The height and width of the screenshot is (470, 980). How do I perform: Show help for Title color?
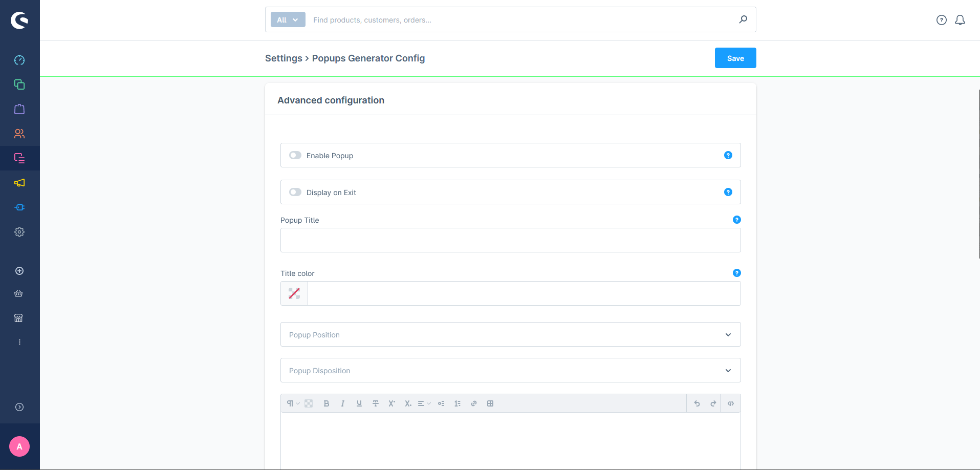click(737, 273)
